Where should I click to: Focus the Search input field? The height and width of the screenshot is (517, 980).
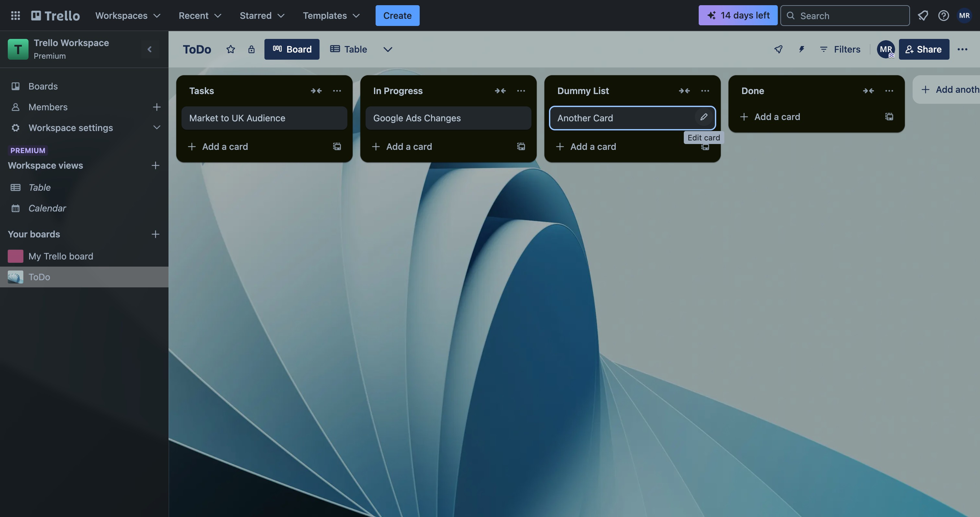coord(845,16)
